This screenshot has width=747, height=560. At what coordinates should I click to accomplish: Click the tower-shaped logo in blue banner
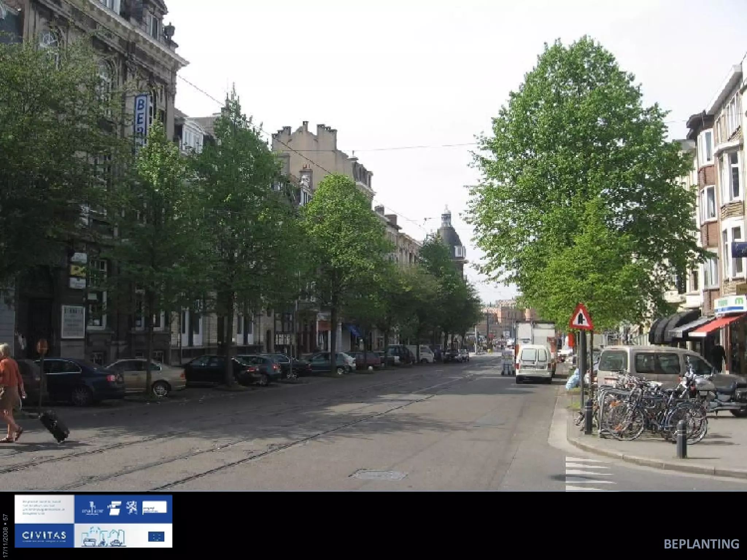(x=92, y=508)
